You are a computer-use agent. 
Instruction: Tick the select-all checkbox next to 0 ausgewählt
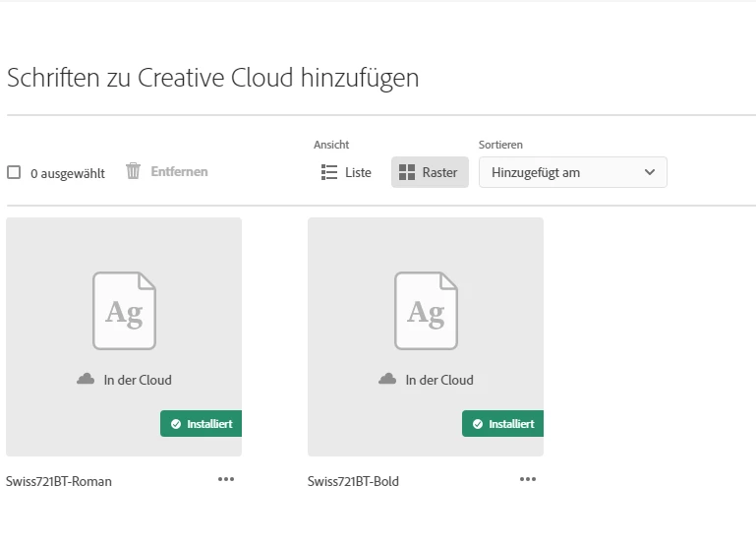(14, 172)
